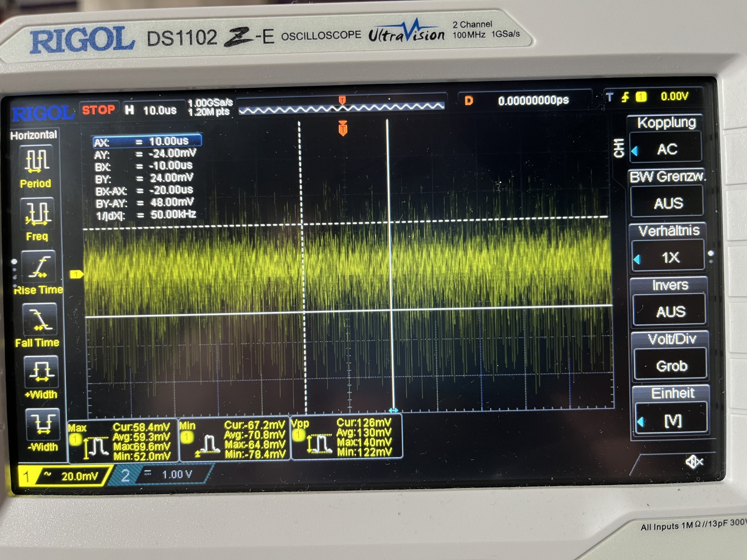This screenshot has width=747, height=560.
Task: Select the -Width measurement icon
Action: click(43, 424)
